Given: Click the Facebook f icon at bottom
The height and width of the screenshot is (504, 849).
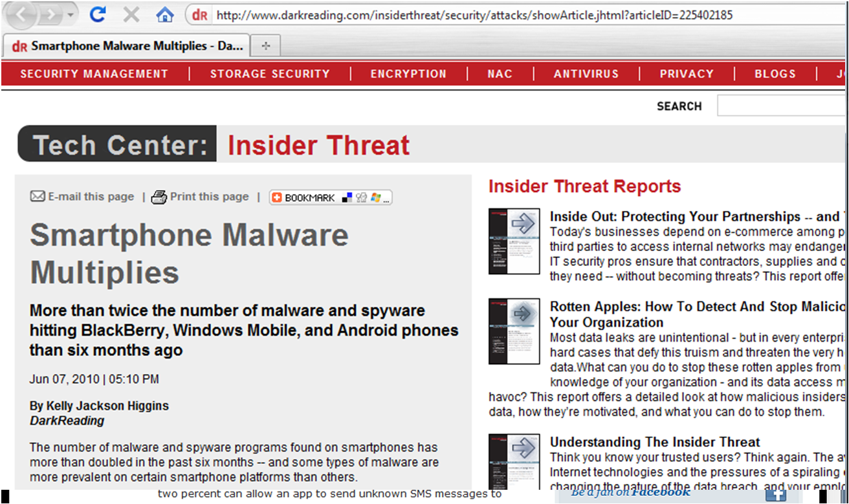Looking at the screenshot, I should (x=776, y=495).
